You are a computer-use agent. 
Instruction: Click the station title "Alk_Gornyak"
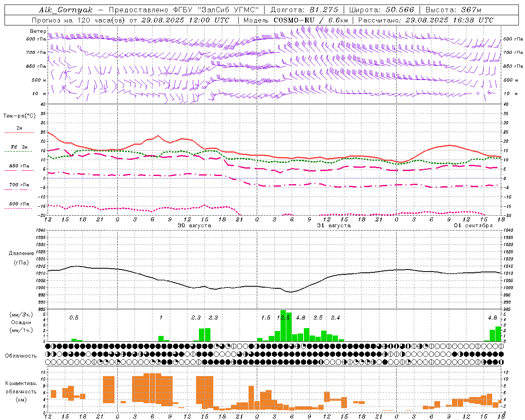[x=66, y=10]
